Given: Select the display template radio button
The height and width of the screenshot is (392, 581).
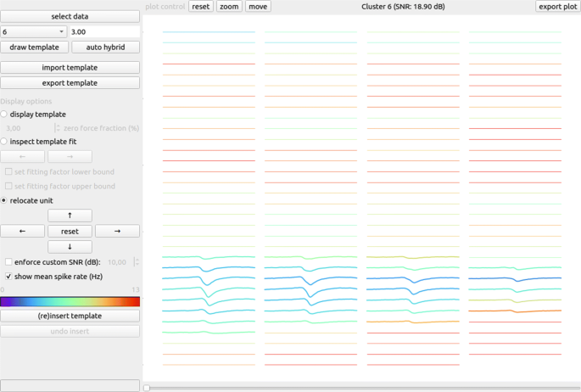Looking at the screenshot, I should click(x=4, y=114).
